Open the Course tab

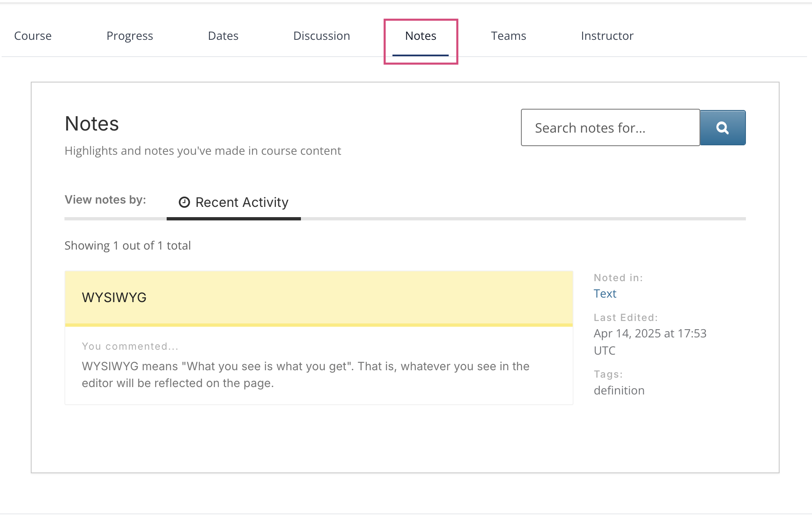click(x=33, y=36)
